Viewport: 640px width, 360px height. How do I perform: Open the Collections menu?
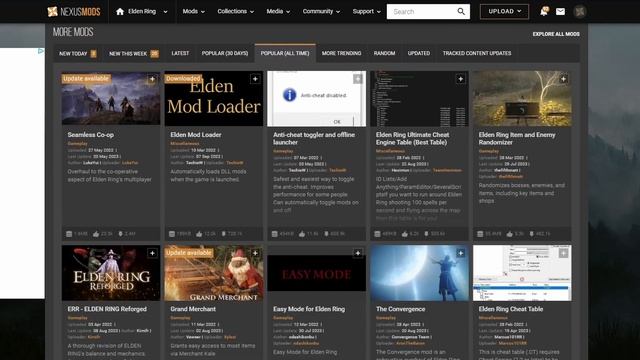236,11
